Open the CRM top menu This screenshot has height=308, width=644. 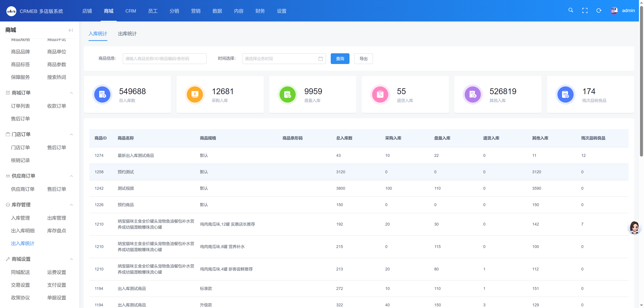coord(130,11)
